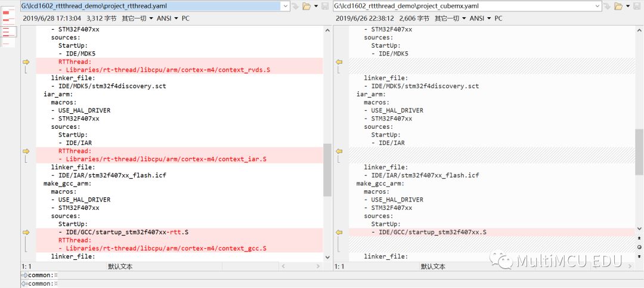
Task: Click the left path field project_rtthread.yaml
Action: coord(151,6)
